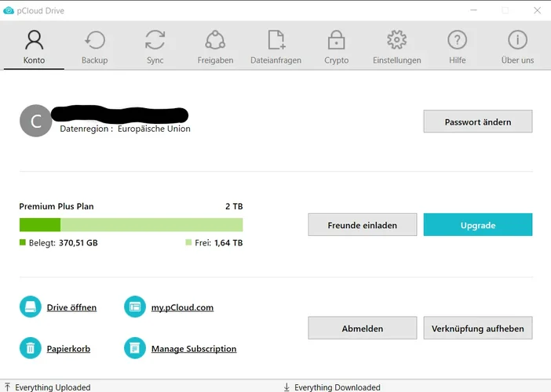Viewport: 551px width, 392px height.
Task: Switch to the Dateianfragen tab label
Action: pyautogui.click(x=275, y=60)
